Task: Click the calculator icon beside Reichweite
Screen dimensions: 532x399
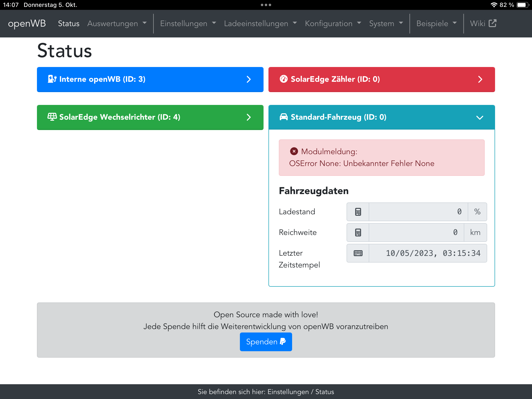Action: (358, 233)
